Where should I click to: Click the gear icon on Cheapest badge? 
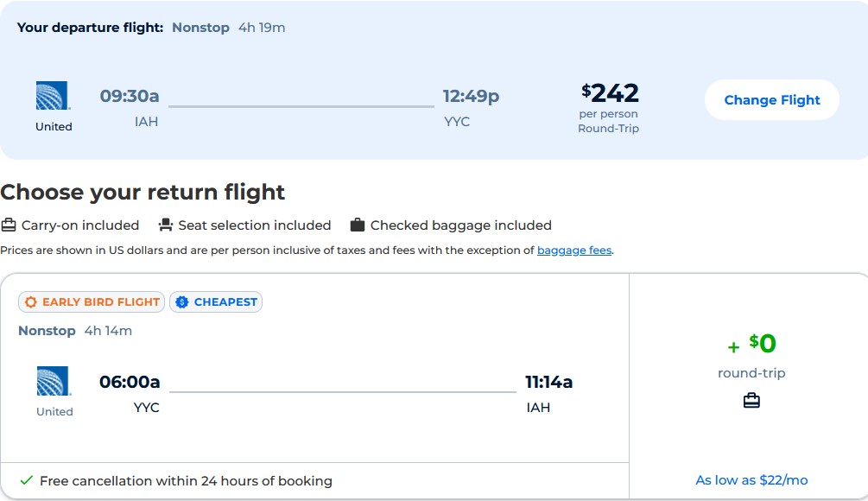[181, 301]
